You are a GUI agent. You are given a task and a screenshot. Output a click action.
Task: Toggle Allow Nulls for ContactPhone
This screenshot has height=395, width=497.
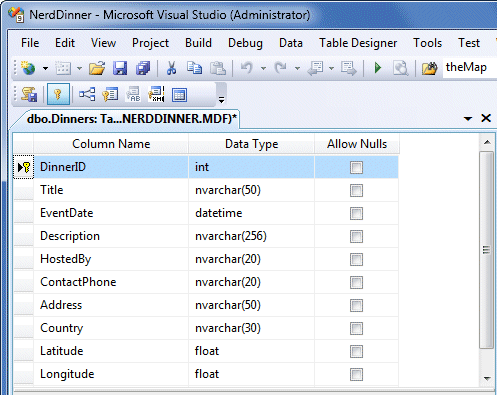[x=356, y=282]
